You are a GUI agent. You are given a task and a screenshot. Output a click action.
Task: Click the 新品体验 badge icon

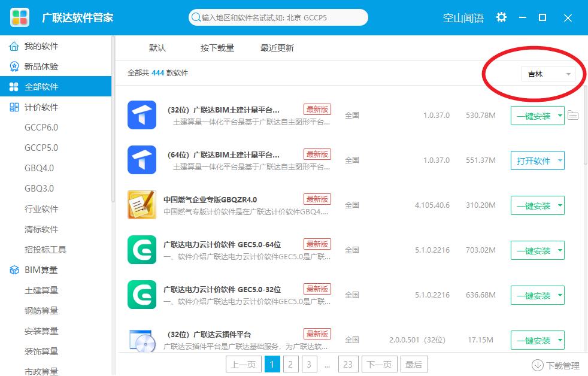(14, 66)
